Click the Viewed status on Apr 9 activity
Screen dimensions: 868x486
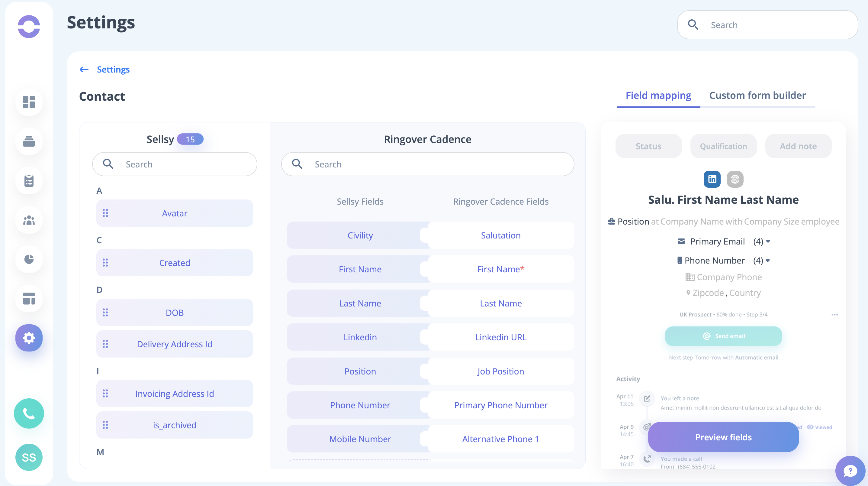[819, 427]
